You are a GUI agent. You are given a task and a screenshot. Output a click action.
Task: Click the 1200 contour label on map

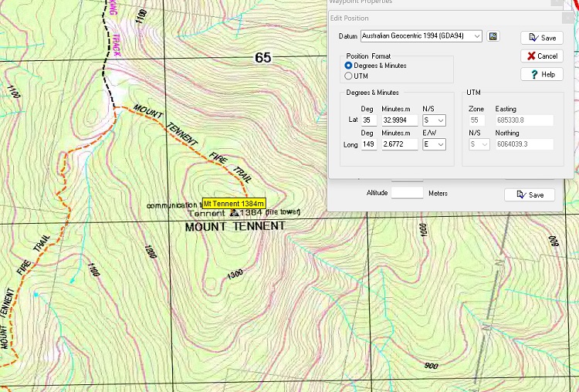point(151,252)
